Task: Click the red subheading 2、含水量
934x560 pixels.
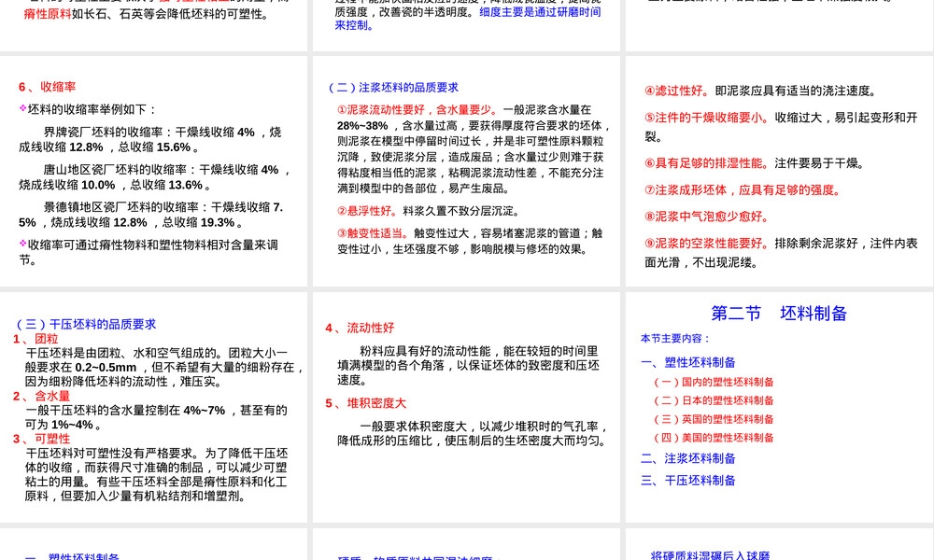Action: [x=42, y=396]
